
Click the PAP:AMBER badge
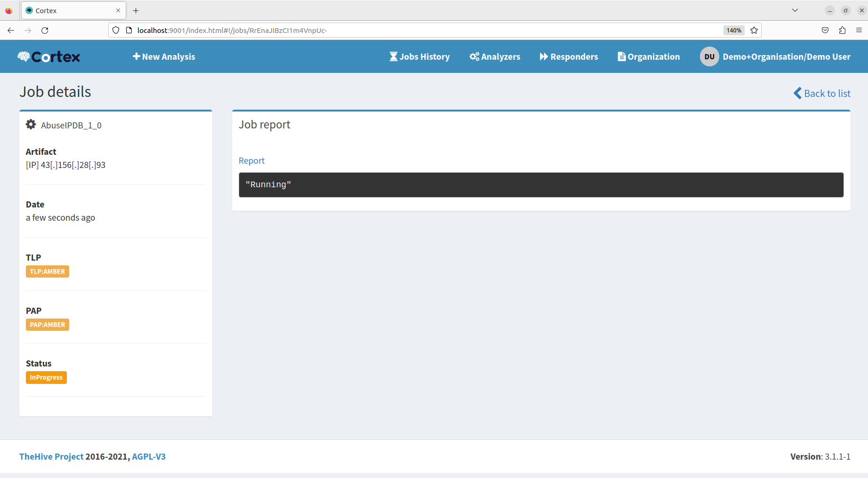coord(48,325)
